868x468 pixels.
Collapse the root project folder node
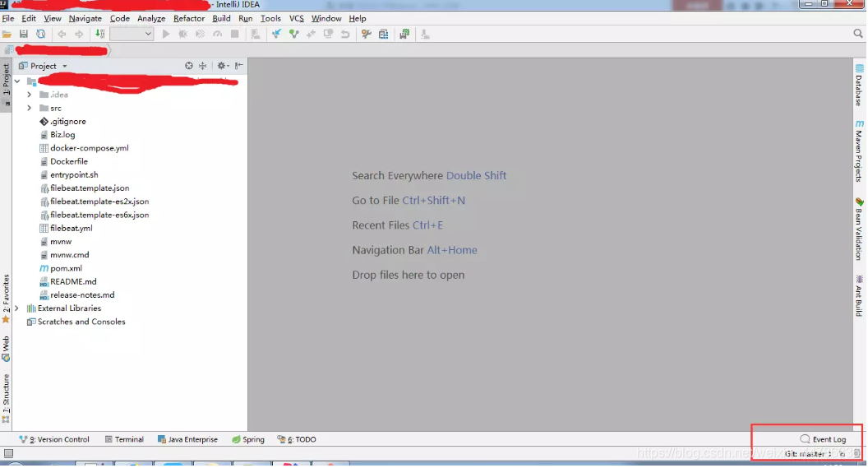pos(18,81)
